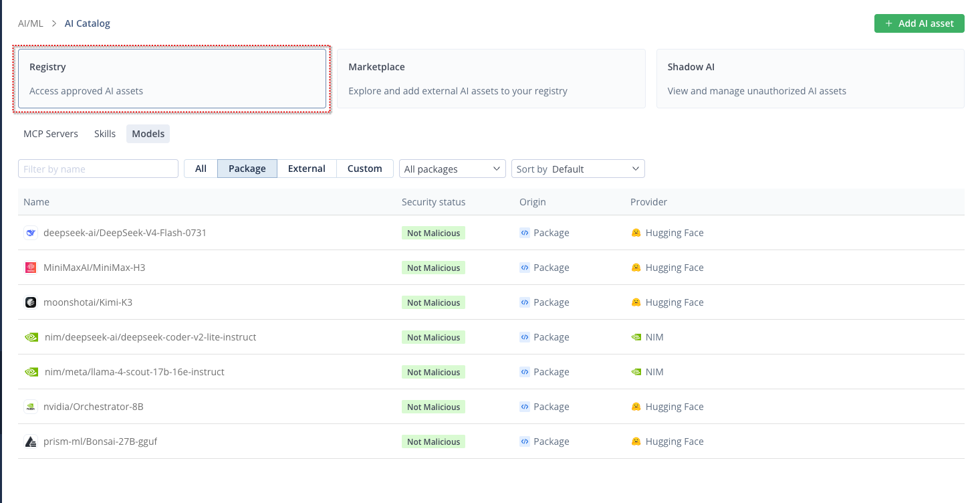Switch to the Skills tab
Image resolution: width=980 pixels, height=503 pixels.
105,134
